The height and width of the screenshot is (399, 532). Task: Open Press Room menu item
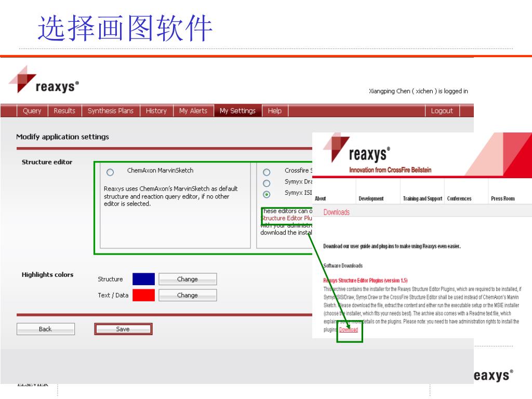[x=503, y=198]
